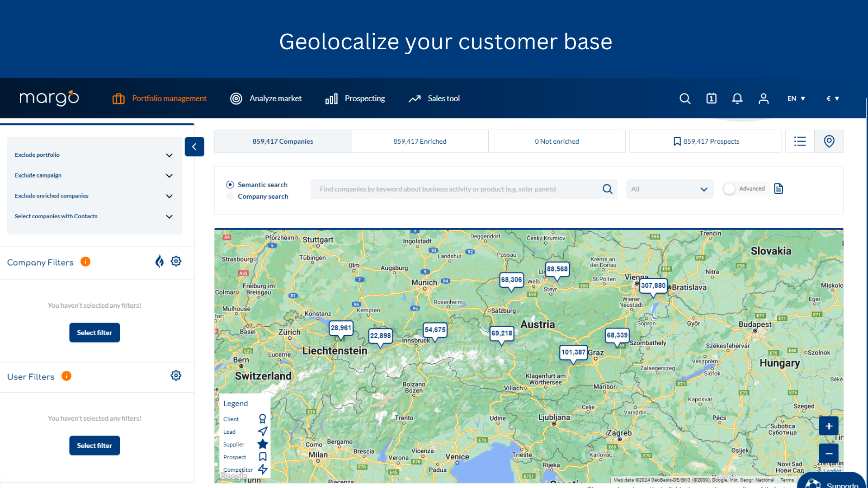Open the user profile icon
The height and width of the screenshot is (488, 868).
[x=764, y=99]
